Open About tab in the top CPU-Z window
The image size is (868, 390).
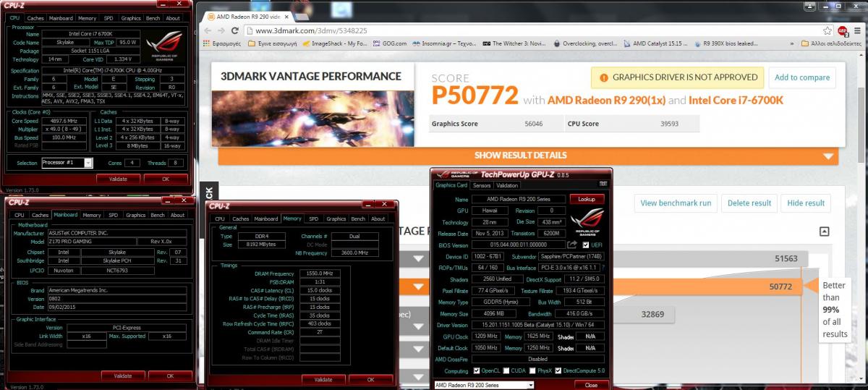pos(173,18)
